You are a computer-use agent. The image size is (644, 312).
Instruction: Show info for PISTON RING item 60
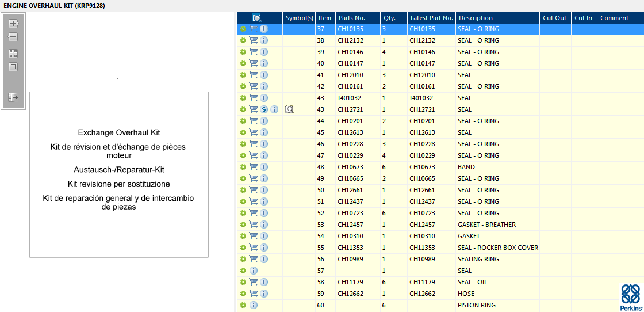pos(254,305)
